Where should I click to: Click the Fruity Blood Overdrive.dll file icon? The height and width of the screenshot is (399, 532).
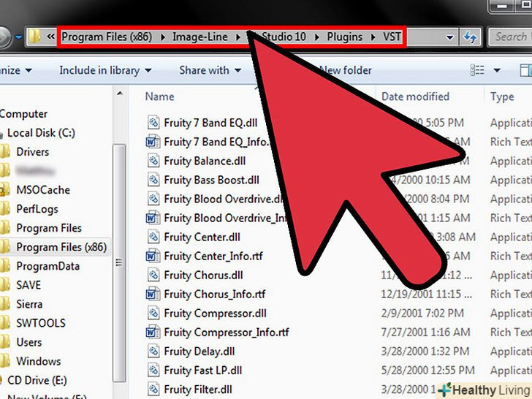pos(153,199)
